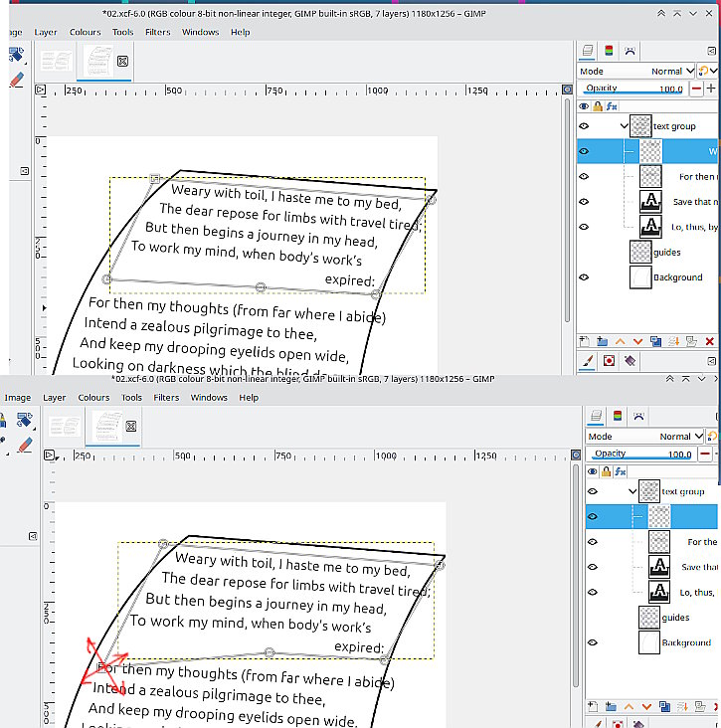The image size is (721, 728).
Task: Open the Filters menu in upper window
Action: 158,32
